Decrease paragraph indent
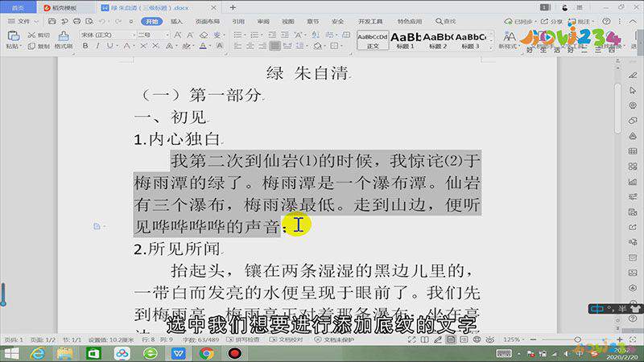This screenshot has height=362, width=644. [x=272, y=35]
